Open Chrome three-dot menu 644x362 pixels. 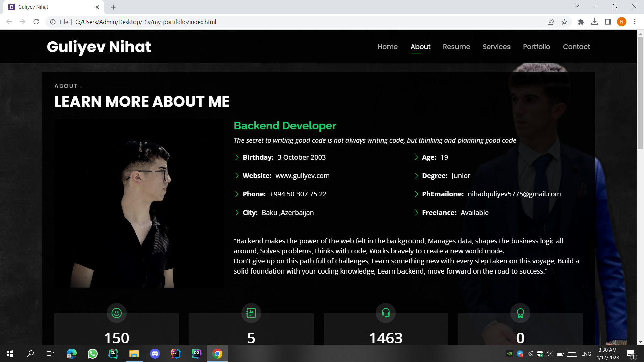[x=635, y=22]
